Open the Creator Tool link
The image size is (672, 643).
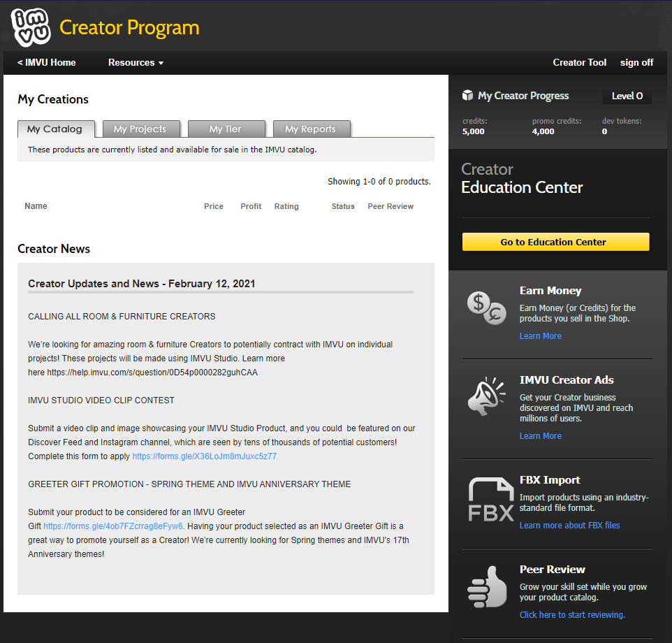[579, 63]
